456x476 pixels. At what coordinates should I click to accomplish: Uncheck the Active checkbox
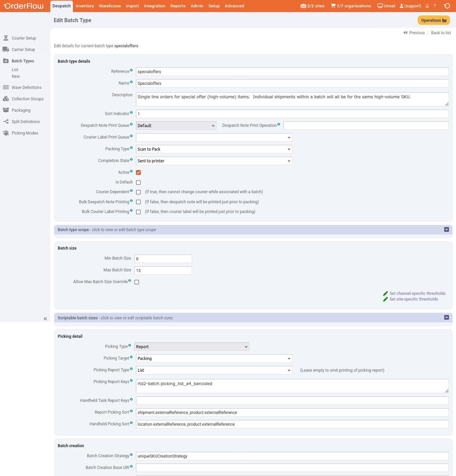click(x=138, y=172)
